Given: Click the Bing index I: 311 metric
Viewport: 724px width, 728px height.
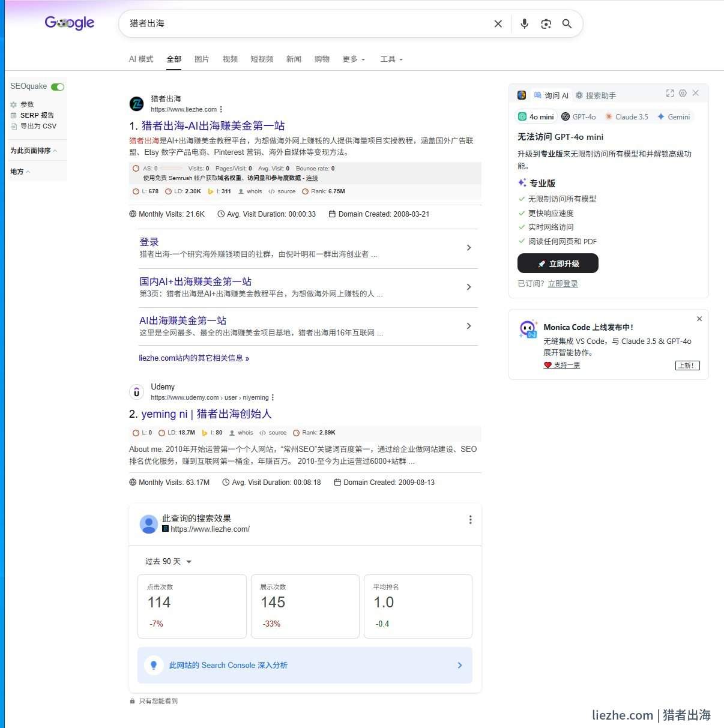Looking at the screenshot, I should click(x=219, y=191).
